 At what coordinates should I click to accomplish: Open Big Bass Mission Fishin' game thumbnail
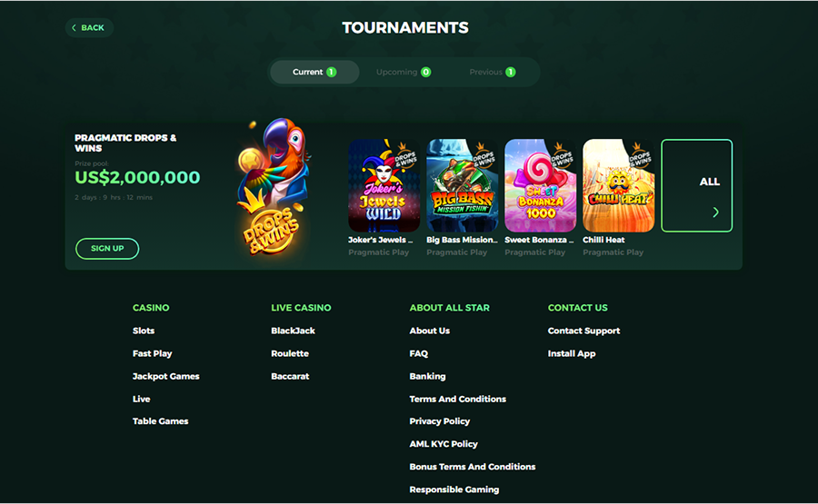(x=463, y=185)
